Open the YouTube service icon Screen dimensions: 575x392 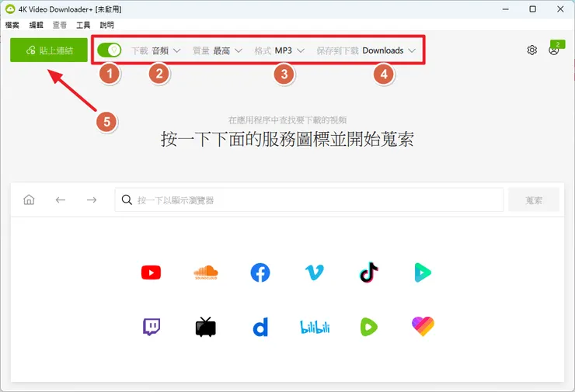coord(151,272)
